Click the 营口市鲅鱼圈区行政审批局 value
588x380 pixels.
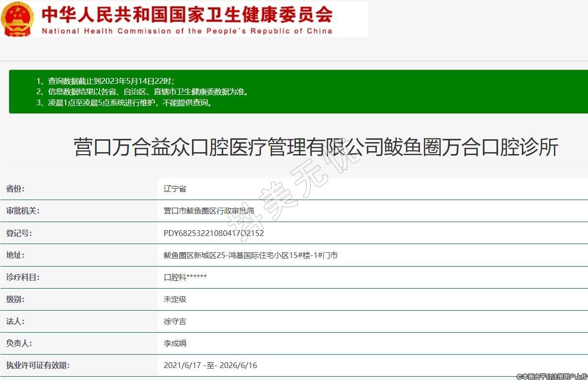[209, 211]
